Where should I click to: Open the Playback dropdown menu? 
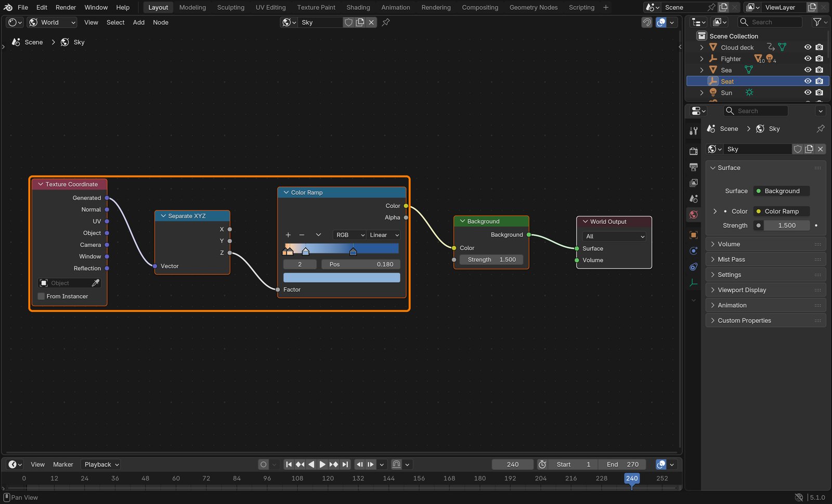point(102,465)
